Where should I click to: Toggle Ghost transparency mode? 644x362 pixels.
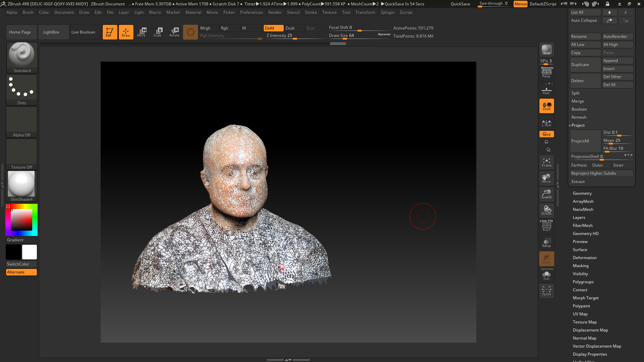pos(546,259)
